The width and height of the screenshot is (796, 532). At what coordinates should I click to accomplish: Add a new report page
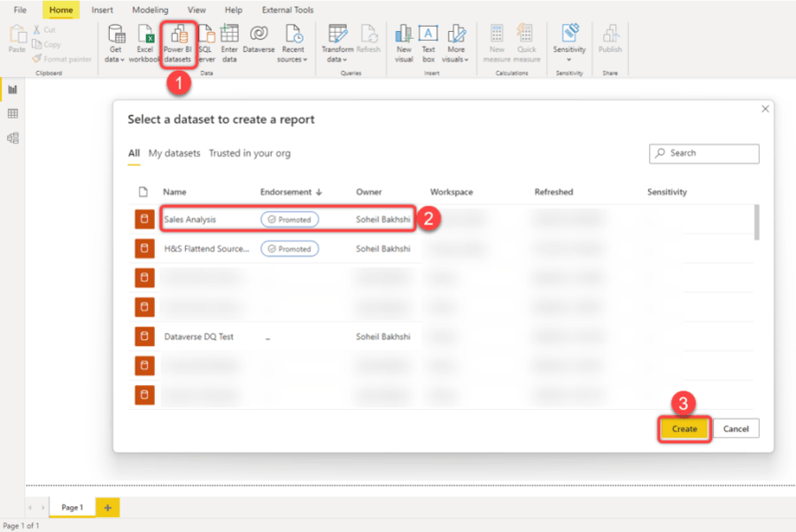[x=108, y=507]
